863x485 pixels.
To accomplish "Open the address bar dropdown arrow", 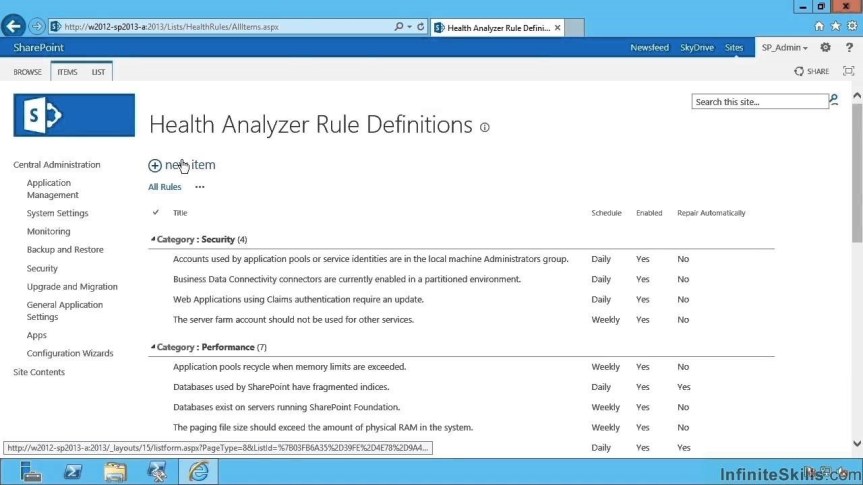I will [409, 26].
